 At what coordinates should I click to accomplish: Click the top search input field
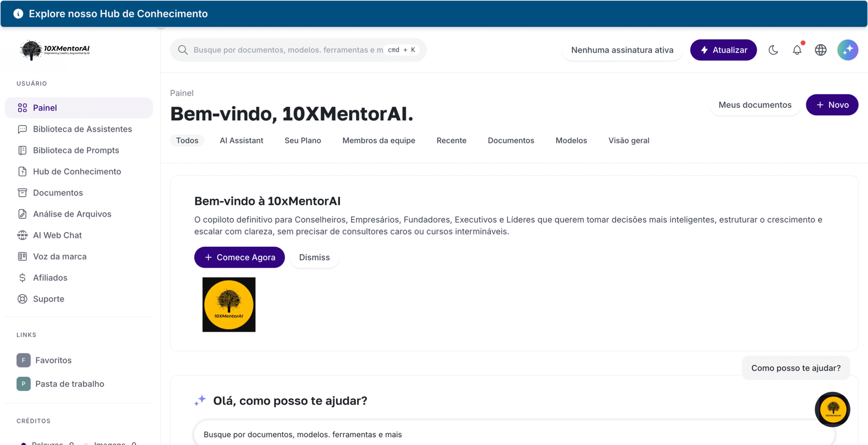(x=298, y=50)
